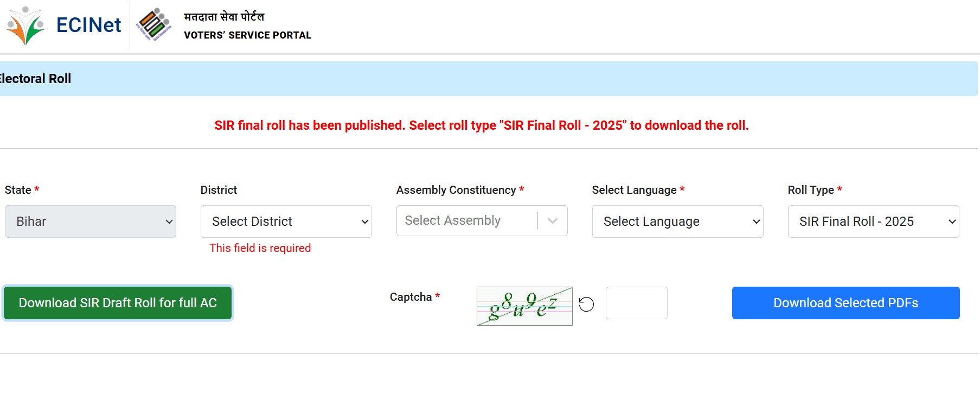This screenshot has height=411, width=980.
Task: Click the Select Assembly search field
Action: click(466, 220)
